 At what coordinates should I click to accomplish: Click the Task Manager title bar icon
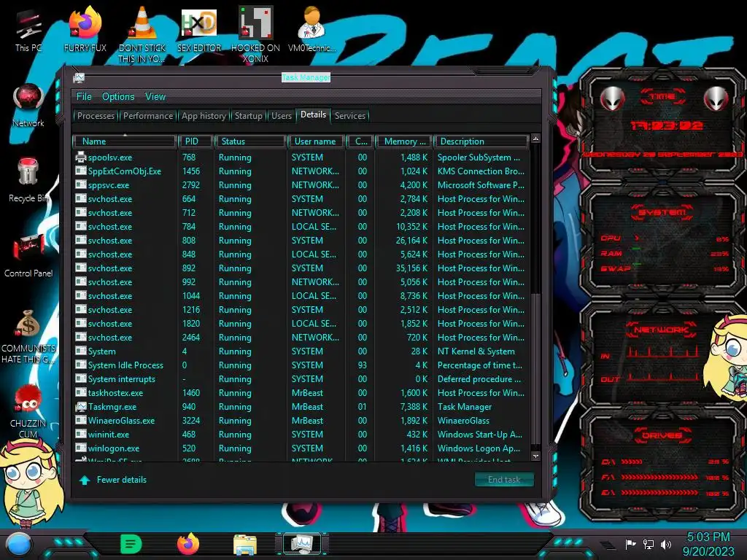[x=79, y=77]
